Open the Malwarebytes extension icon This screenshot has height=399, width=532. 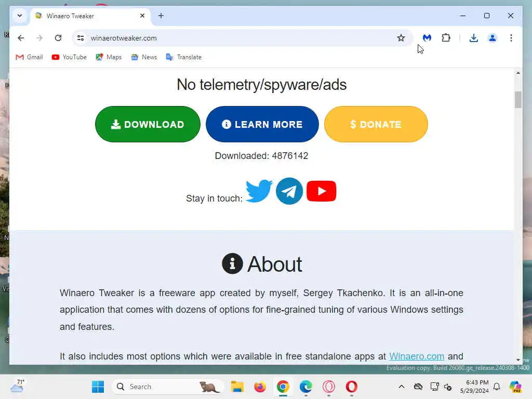point(427,38)
